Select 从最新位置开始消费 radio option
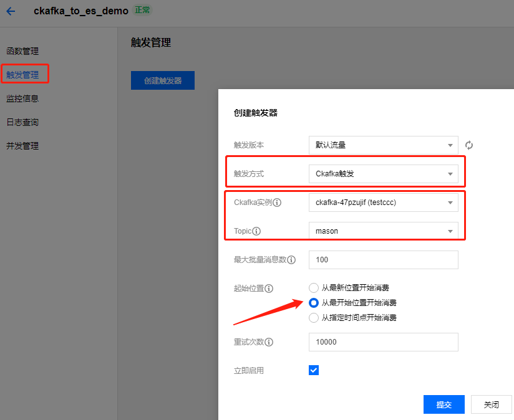Screen dimensions: 514x420 click(x=314, y=288)
